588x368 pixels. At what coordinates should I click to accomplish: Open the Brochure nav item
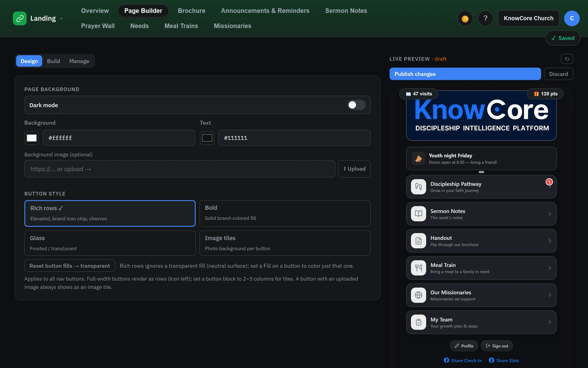192,11
